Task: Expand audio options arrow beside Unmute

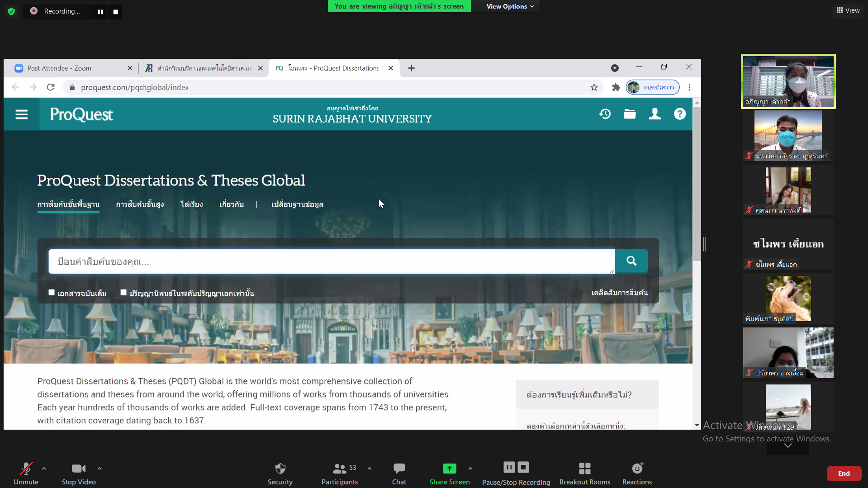Action: coord(44,469)
